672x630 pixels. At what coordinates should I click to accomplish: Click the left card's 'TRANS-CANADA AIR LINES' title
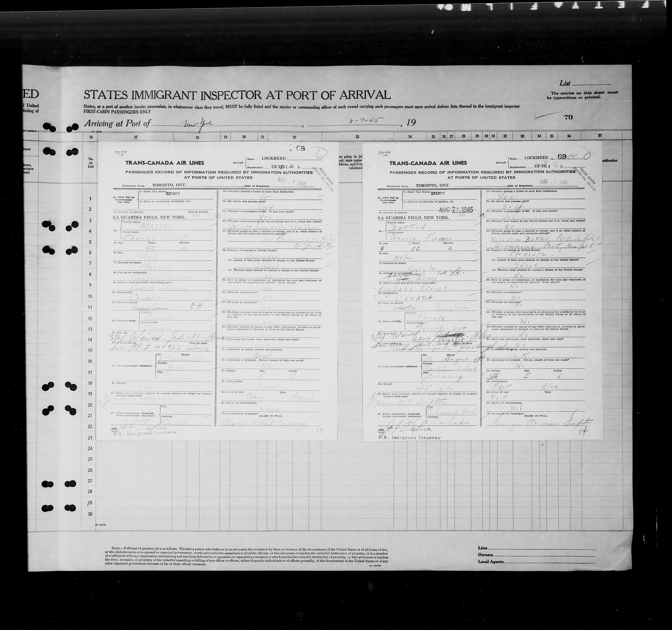pos(165,163)
